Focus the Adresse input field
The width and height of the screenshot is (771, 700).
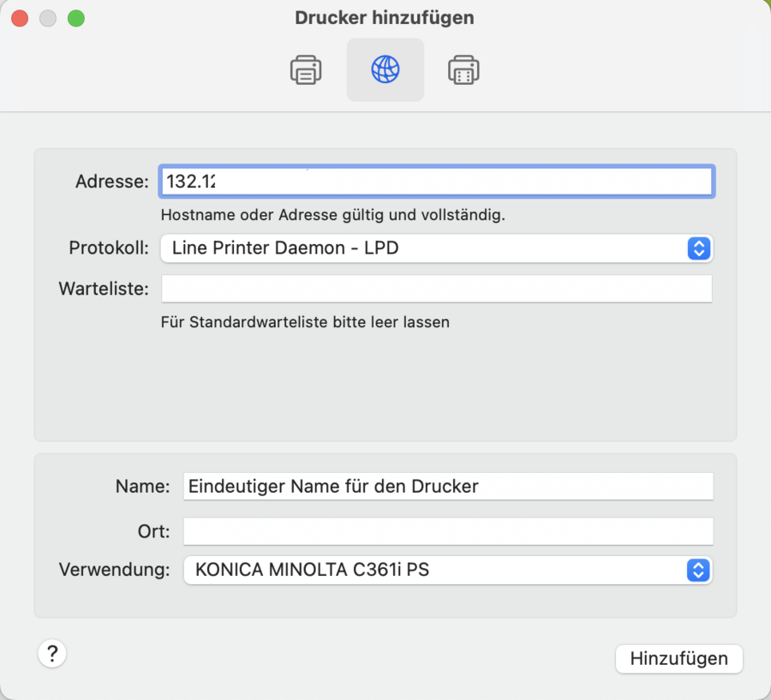(436, 182)
